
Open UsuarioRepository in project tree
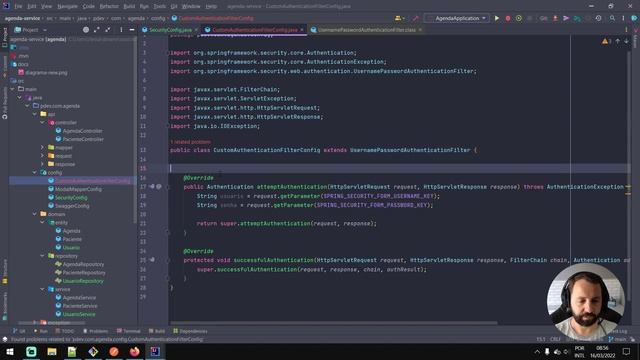coord(83,281)
